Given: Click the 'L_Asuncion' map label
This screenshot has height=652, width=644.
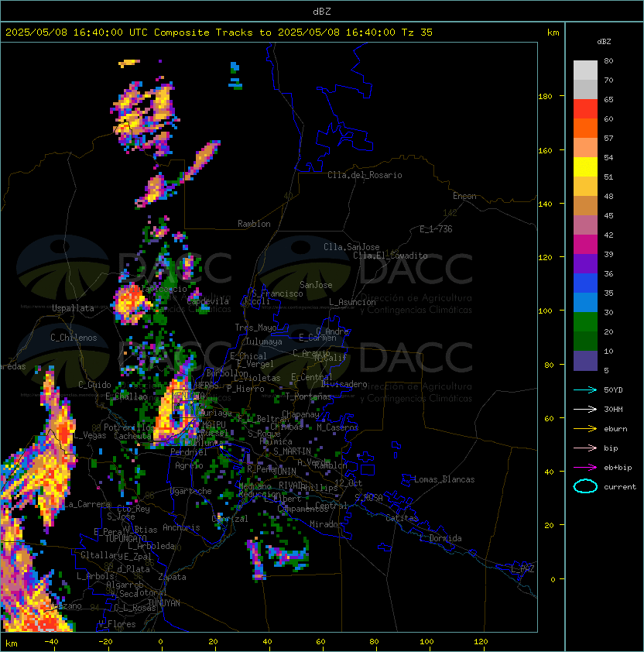Looking at the screenshot, I should 352,302.
